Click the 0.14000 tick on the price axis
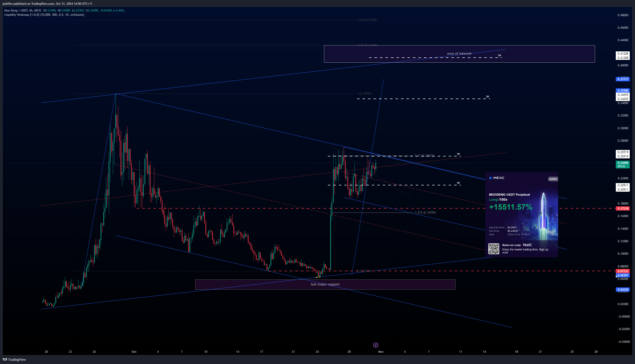 click(x=623, y=229)
